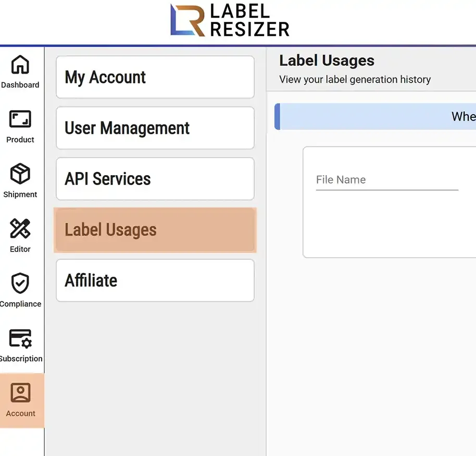The image size is (476, 456).
Task: Open the Shipment box icon
Action: [x=20, y=174]
